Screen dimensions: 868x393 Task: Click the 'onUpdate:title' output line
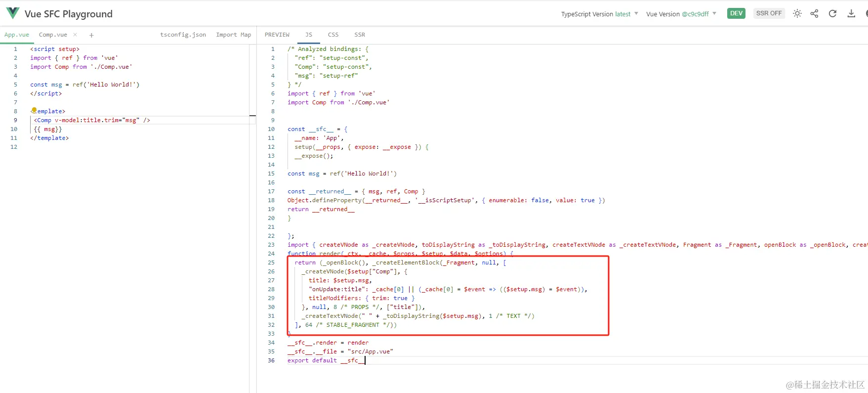pos(448,289)
